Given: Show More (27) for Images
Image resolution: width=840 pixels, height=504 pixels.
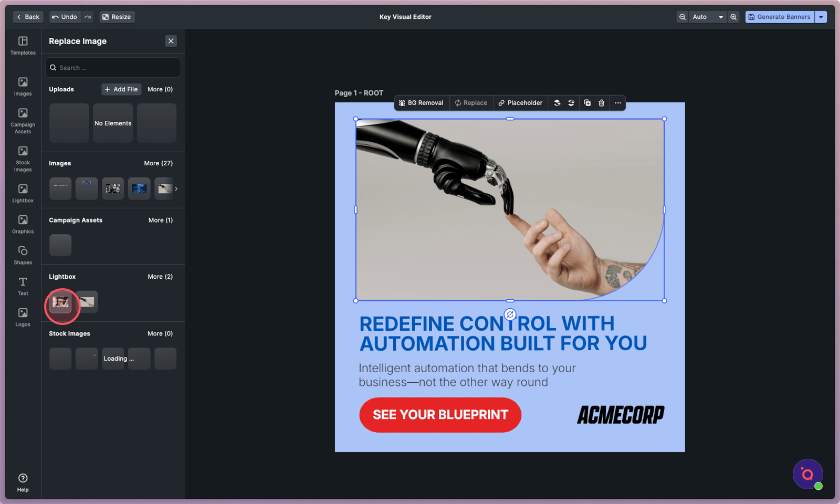Looking at the screenshot, I should [x=159, y=163].
